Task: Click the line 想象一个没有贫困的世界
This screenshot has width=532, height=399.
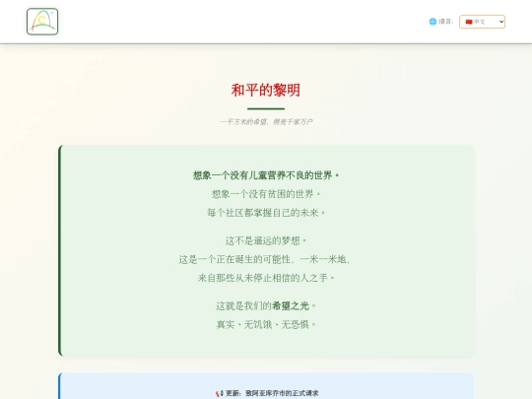Action: (x=266, y=194)
